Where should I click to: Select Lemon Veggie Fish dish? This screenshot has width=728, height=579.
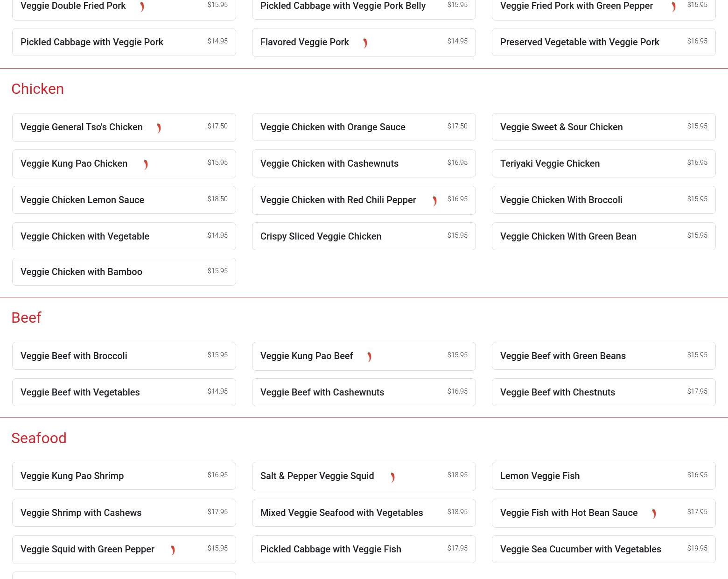click(x=540, y=476)
